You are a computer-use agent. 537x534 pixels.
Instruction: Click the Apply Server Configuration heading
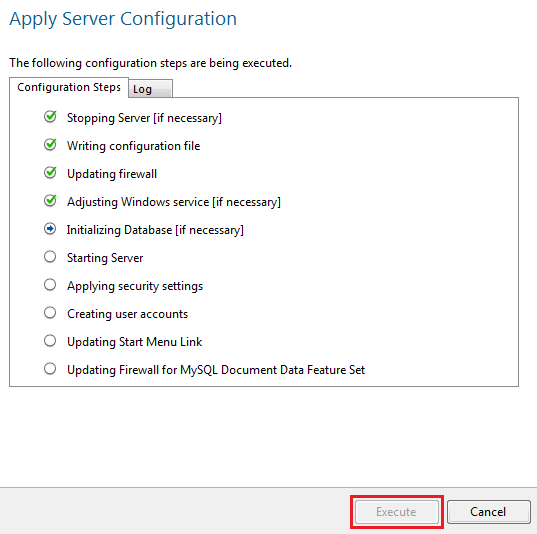click(x=123, y=19)
